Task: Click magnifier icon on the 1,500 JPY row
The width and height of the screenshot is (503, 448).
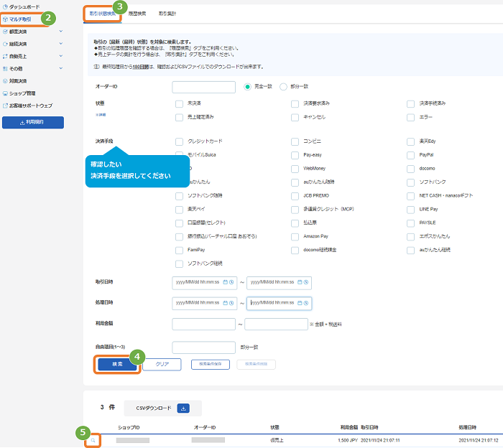Action: (x=93, y=440)
